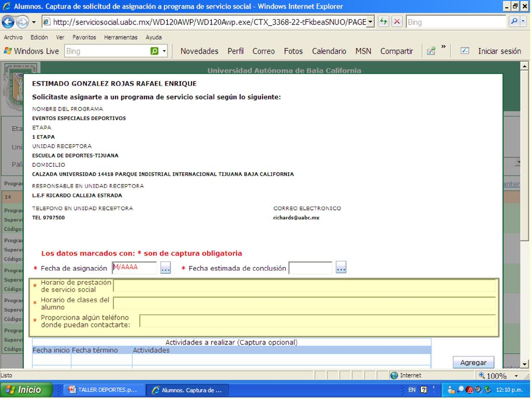Open the Ayuda menu
This screenshot has width=532, height=399.
pyautogui.click(x=153, y=37)
